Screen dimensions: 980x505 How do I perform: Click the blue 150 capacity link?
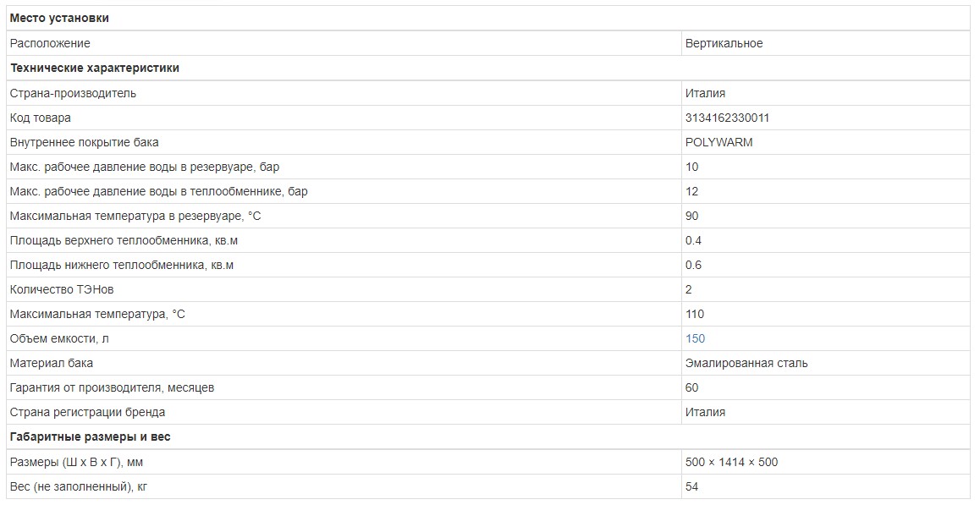tap(695, 338)
